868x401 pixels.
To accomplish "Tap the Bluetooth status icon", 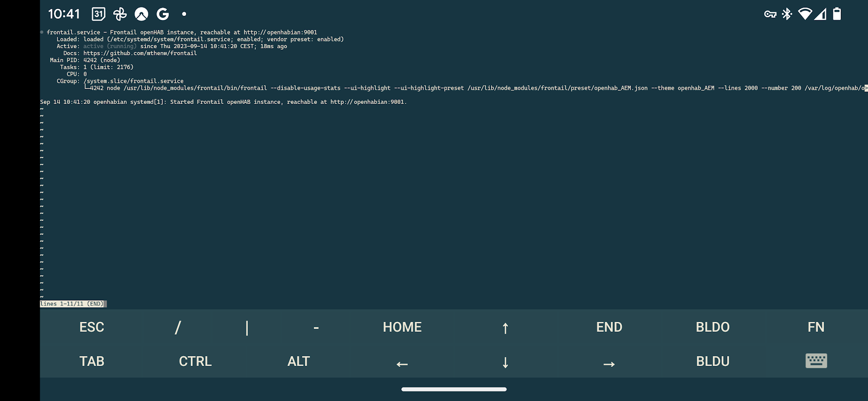I will pyautogui.click(x=787, y=14).
